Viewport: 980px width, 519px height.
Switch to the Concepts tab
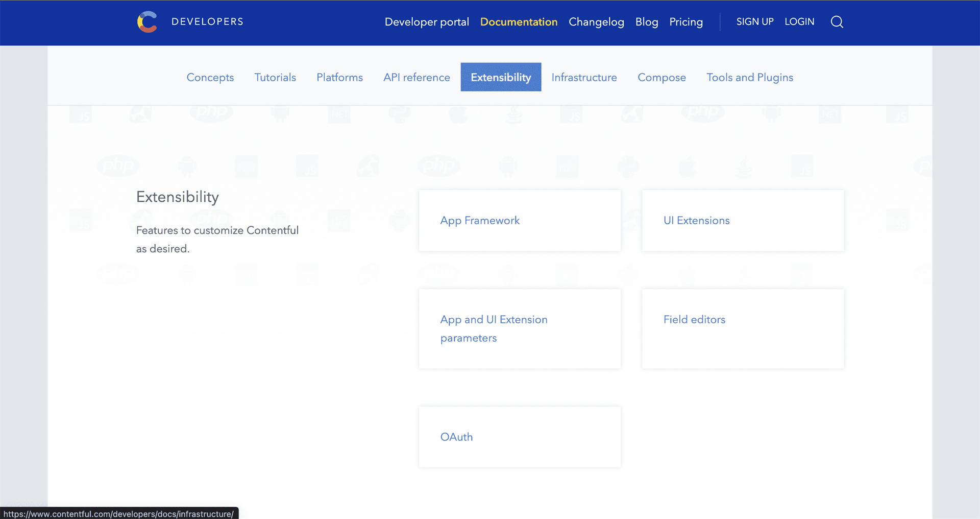[x=210, y=77]
